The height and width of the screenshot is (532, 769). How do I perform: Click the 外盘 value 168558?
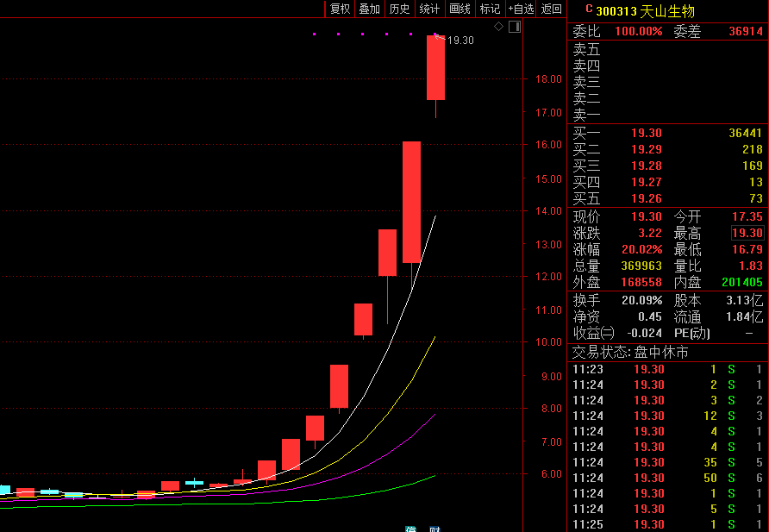coord(641,283)
